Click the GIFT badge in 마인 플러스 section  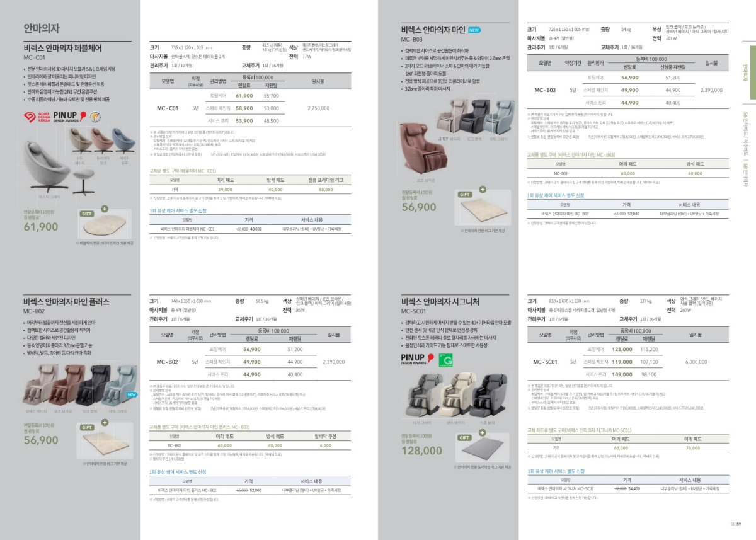tap(87, 427)
